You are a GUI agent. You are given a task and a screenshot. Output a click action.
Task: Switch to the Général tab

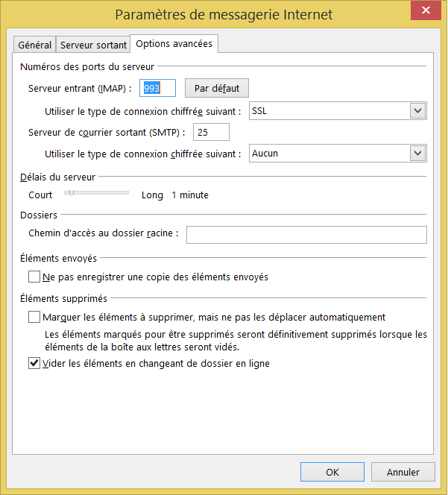pyautogui.click(x=34, y=45)
